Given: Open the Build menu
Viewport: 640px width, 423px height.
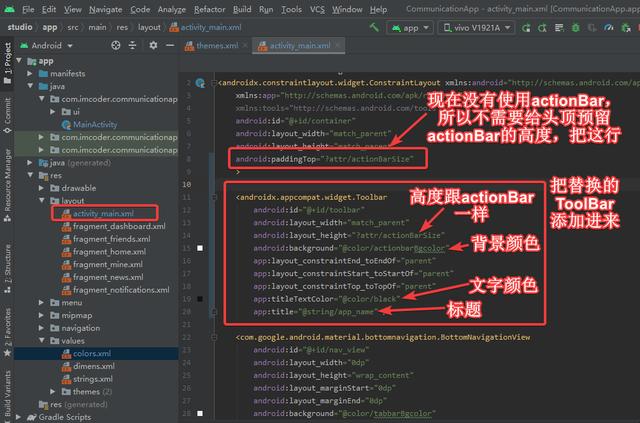Looking at the screenshot, I should point(242,9).
